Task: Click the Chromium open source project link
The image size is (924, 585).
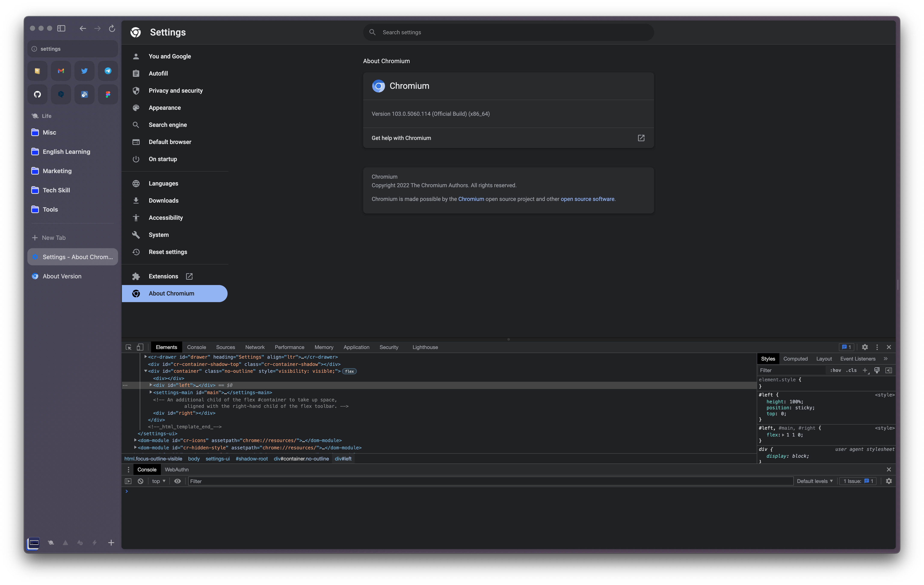Action: tap(471, 199)
